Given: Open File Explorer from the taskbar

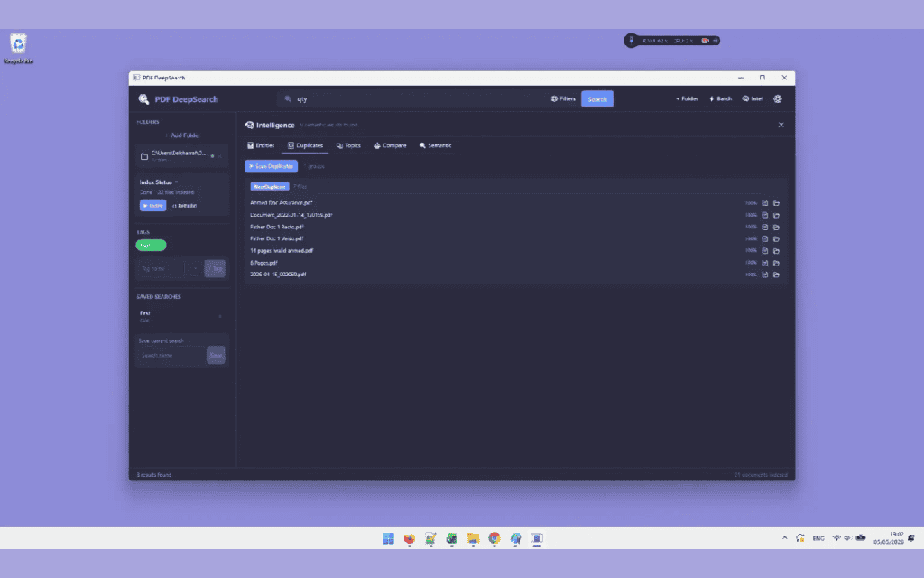Looking at the screenshot, I should click(x=473, y=538).
